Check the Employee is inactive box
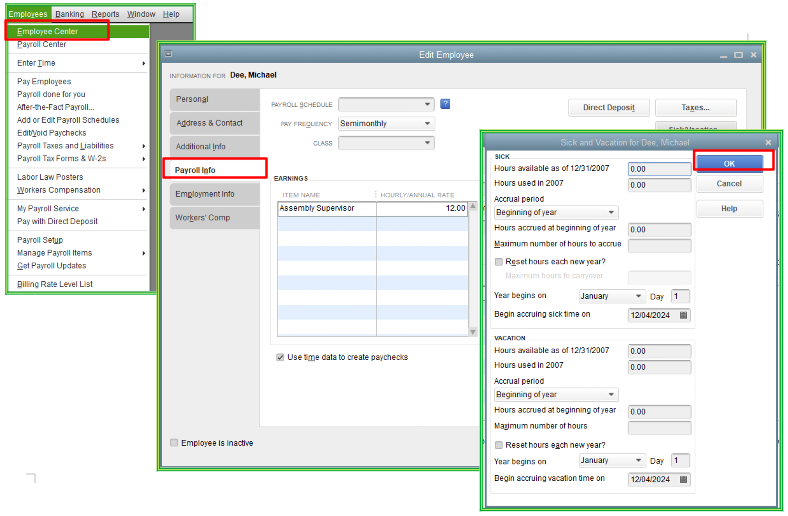Screen dimensions: 788x516 tap(174, 442)
